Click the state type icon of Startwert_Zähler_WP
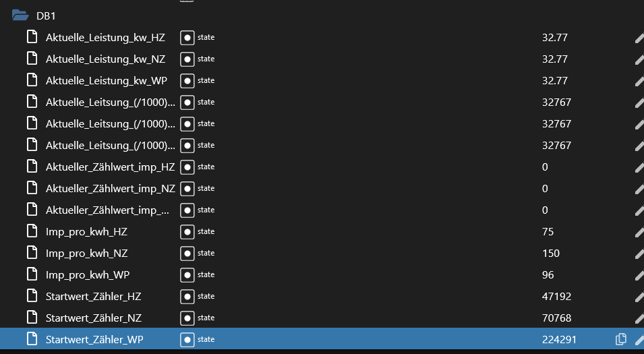This screenshot has width=644, height=354. pos(187,340)
